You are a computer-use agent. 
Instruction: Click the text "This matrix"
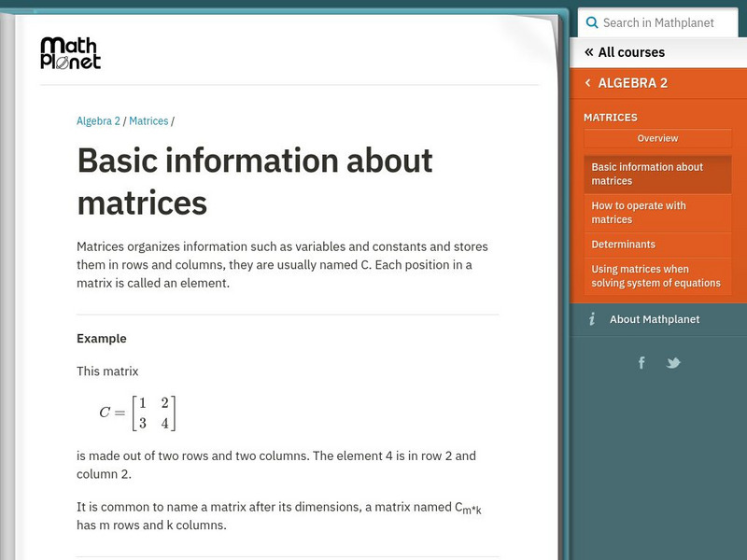107,371
